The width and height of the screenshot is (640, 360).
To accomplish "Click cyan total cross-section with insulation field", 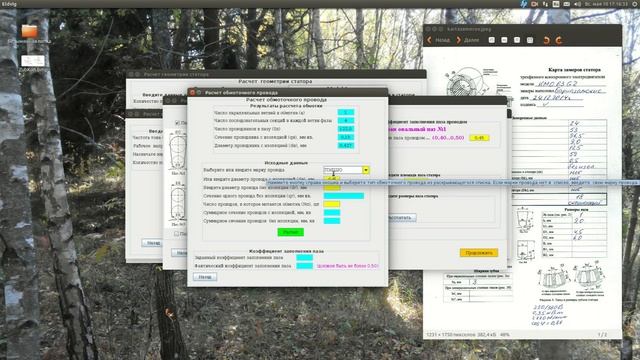I will (x=332, y=213).
